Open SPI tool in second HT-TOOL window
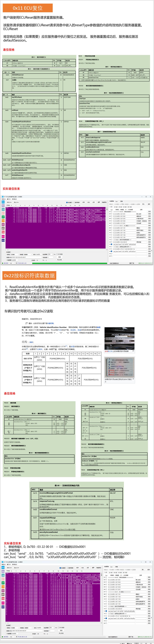Image resolution: width=154 pixels, height=644 pixels. [x=3, y=595]
